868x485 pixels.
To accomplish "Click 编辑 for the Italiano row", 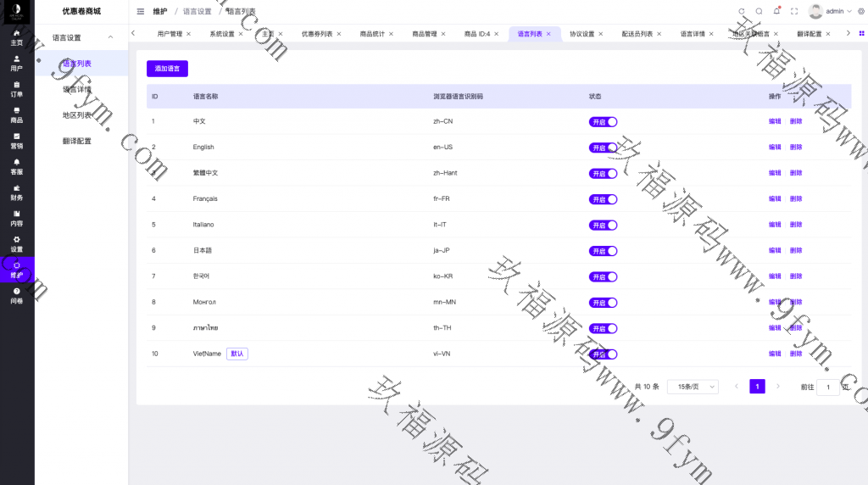I will [x=775, y=225].
